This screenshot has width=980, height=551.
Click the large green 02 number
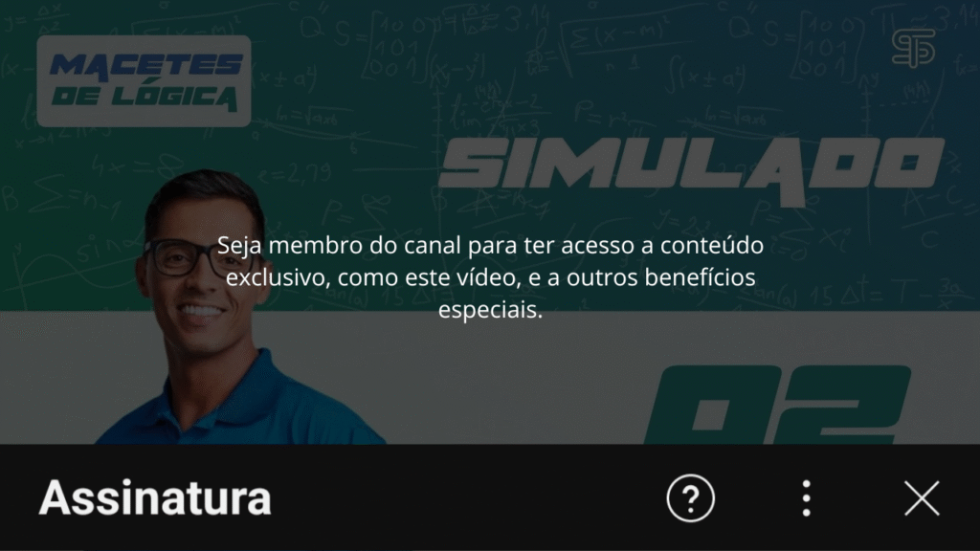[x=777, y=405]
